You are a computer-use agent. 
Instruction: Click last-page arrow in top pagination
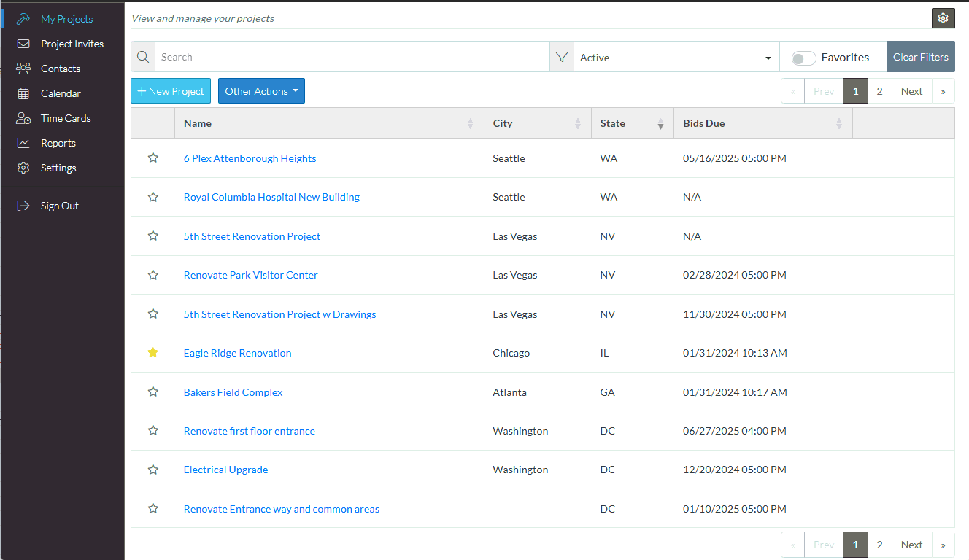(943, 91)
